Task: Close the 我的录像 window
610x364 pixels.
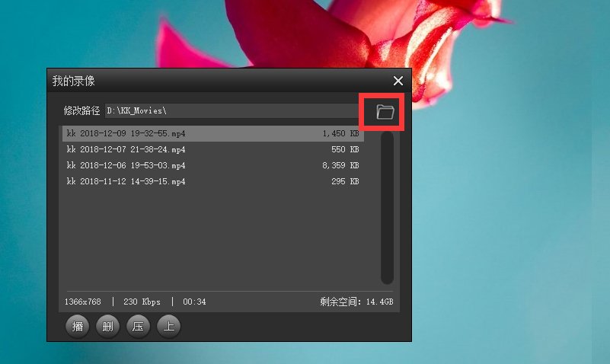Action: 398,81
